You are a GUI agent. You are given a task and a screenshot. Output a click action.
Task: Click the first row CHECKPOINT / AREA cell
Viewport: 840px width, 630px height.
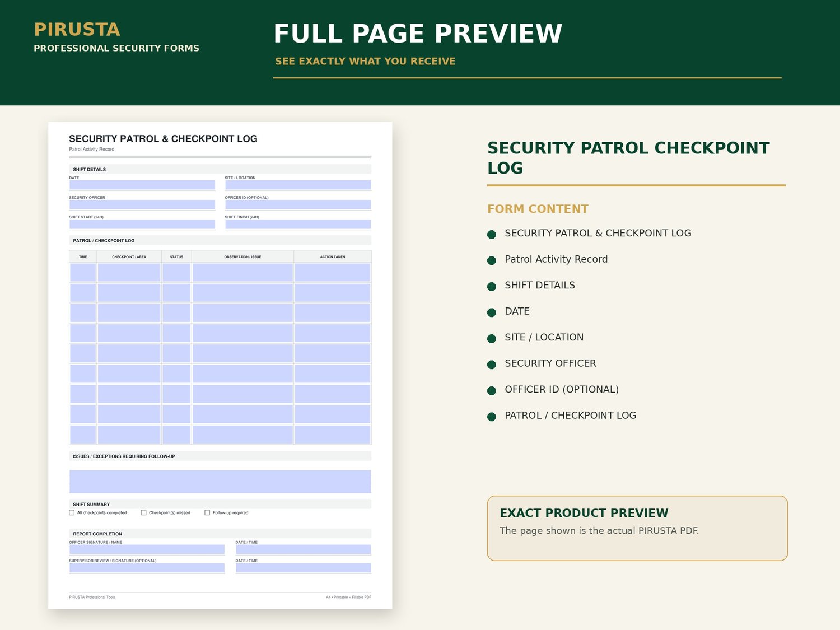tap(129, 273)
